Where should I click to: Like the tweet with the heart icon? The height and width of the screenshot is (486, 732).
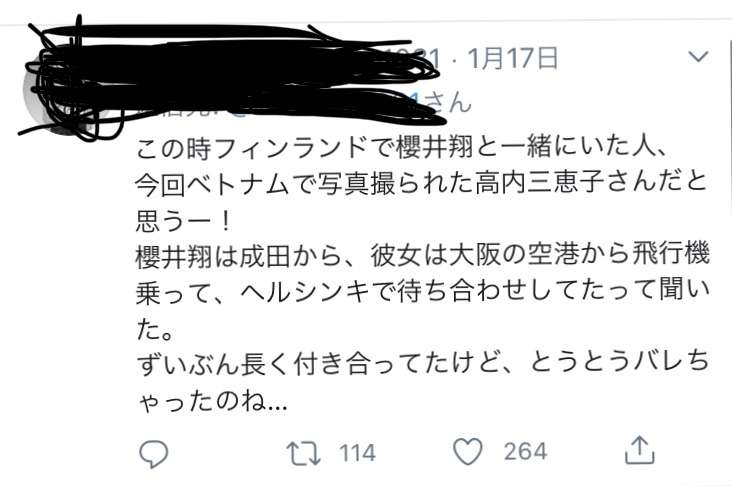(x=467, y=451)
